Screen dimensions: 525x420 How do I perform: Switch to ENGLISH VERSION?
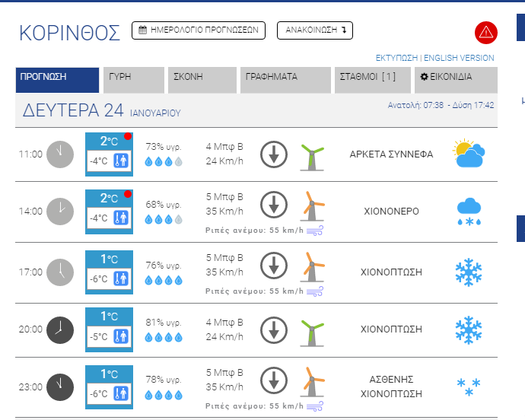(459, 58)
